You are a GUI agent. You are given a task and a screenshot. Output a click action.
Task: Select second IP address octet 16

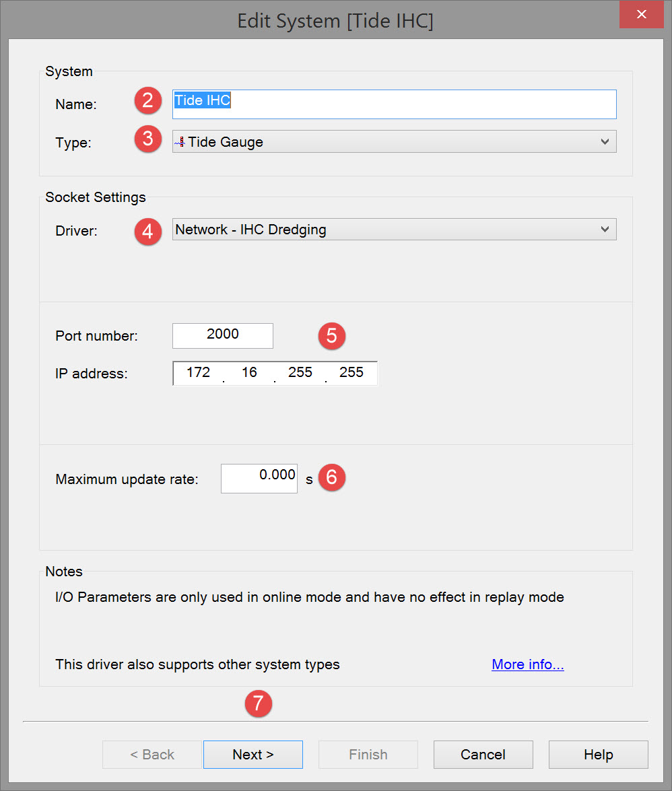[x=249, y=372]
